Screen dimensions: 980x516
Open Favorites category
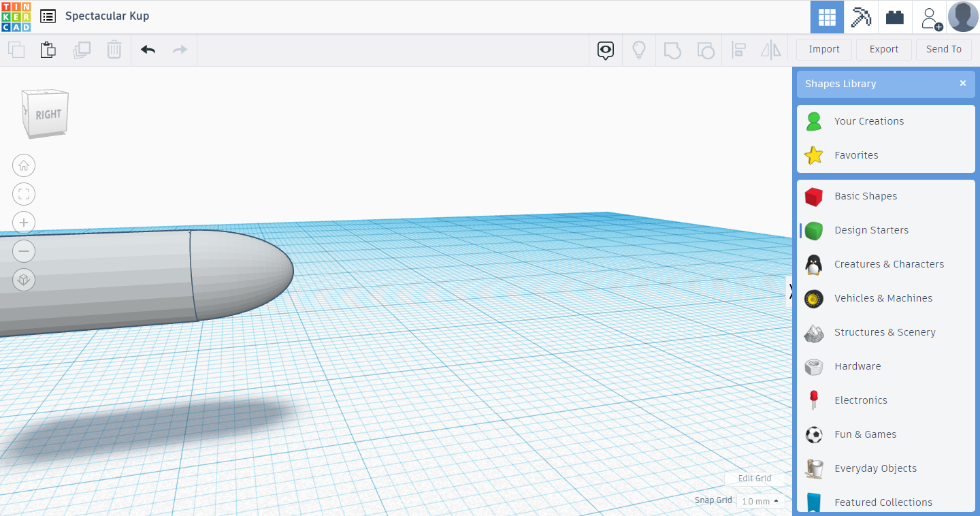886,155
